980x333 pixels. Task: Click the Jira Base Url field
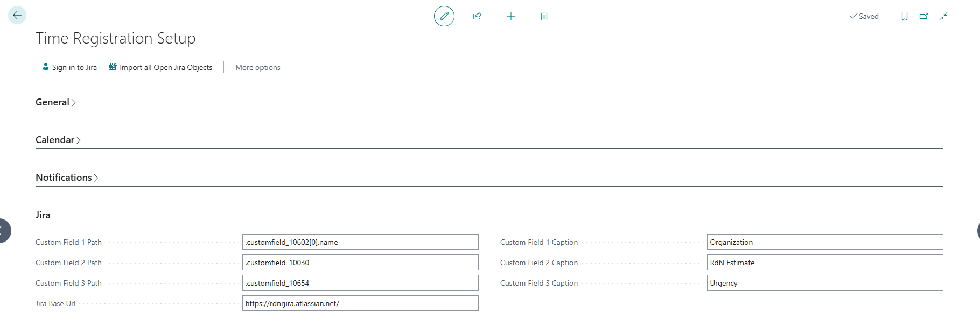(x=360, y=303)
